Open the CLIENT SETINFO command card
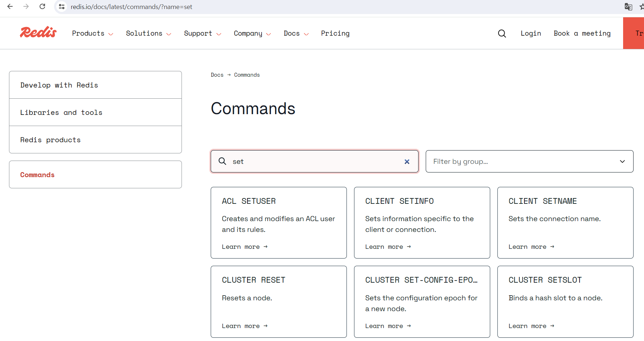This screenshot has height=341, width=644. 422,223
